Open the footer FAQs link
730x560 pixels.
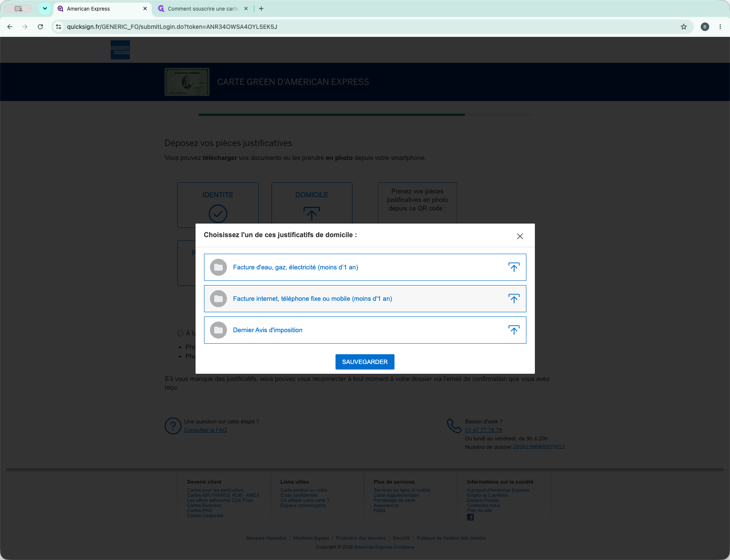380,510
